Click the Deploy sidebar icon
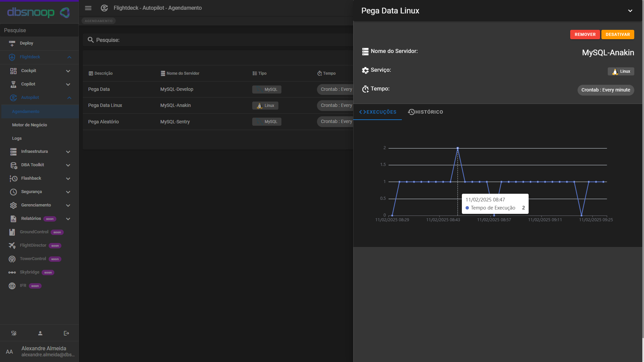The image size is (644, 362). (x=12, y=43)
